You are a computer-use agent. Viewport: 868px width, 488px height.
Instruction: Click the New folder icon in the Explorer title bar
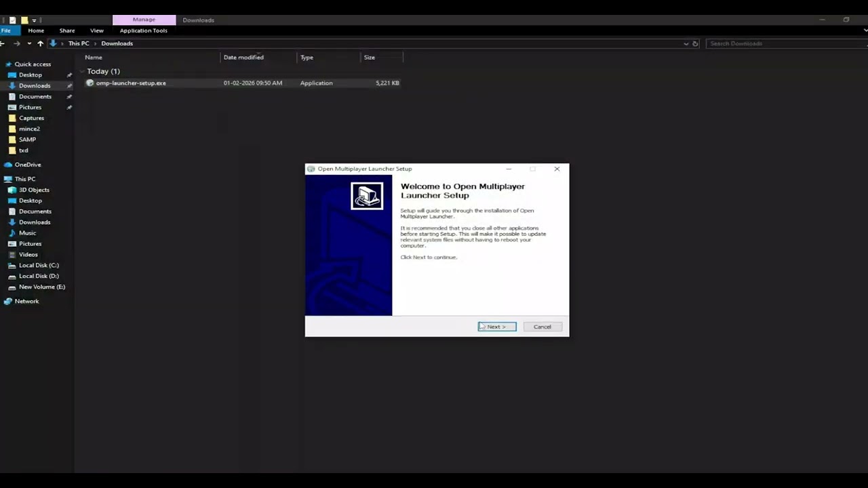point(24,20)
